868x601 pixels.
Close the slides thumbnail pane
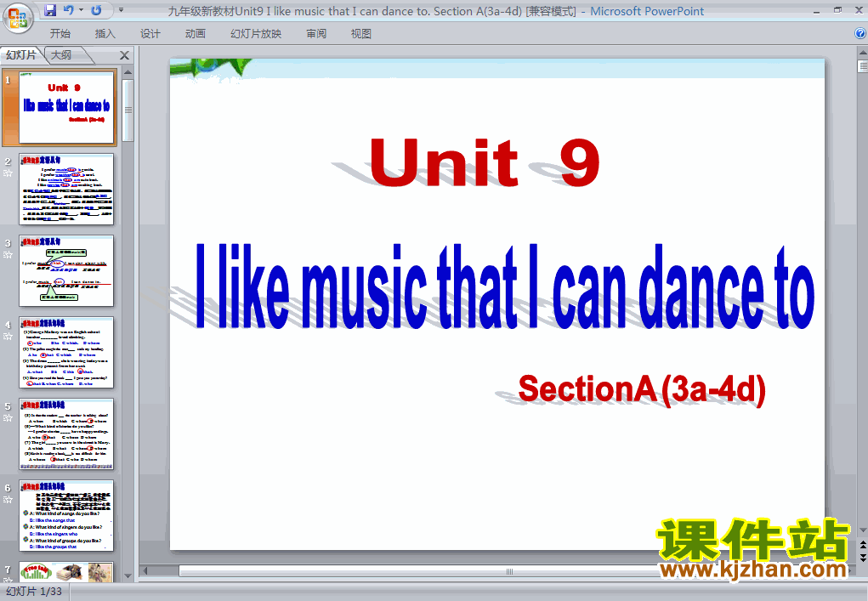point(125,55)
